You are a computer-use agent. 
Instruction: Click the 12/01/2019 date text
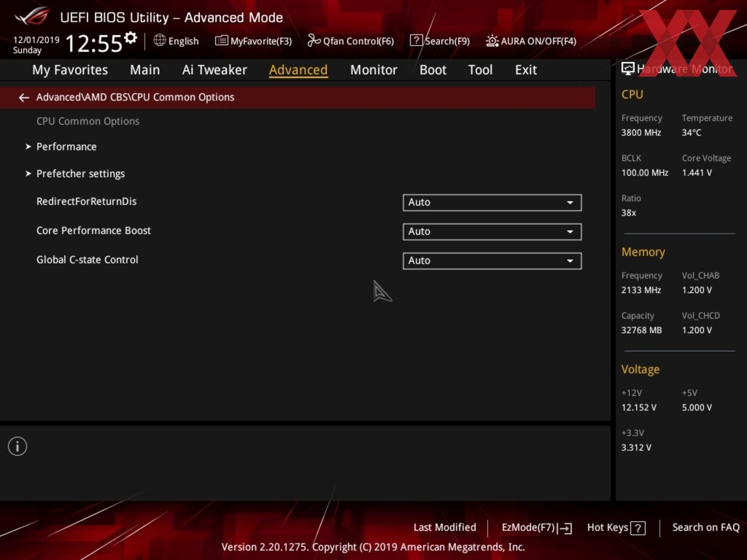[36, 40]
